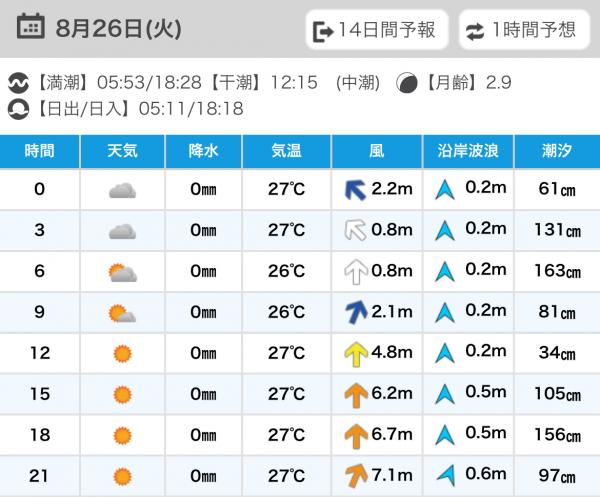Image resolution: width=600 pixels, height=497 pixels.
Task: Select the 天気 column header
Action: click(122, 151)
